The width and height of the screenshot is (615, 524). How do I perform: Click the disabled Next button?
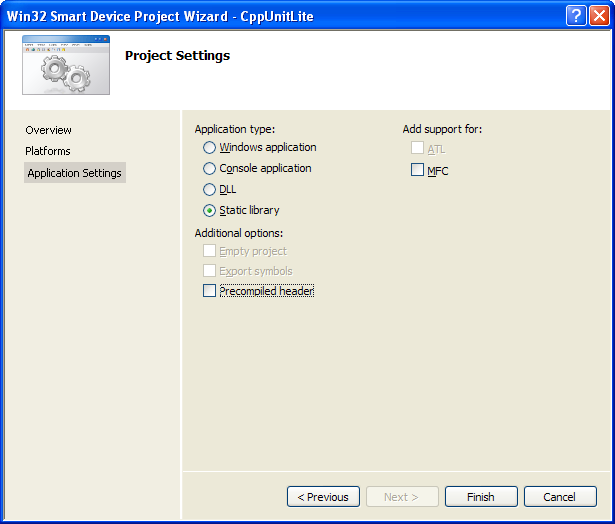point(402,497)
